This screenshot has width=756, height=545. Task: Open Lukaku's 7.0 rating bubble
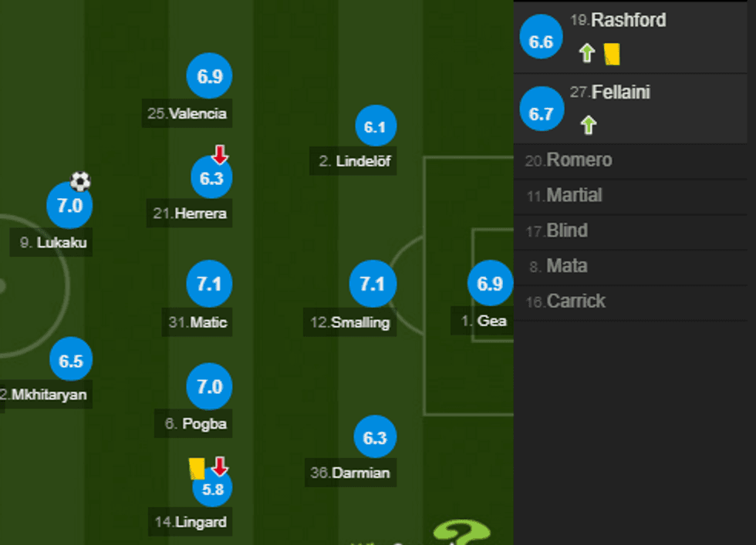coord(69,206)
